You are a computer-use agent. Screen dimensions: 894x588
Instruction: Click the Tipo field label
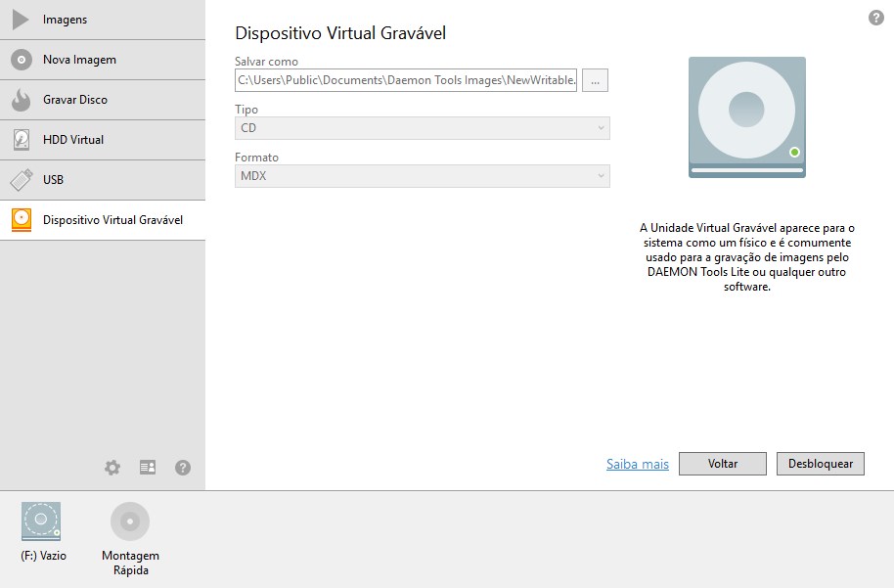(x=246, y=110)
